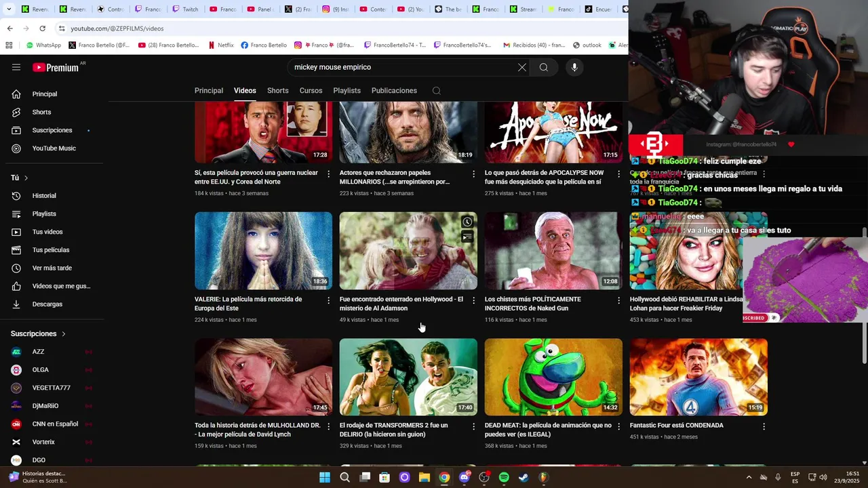The image size is (868, 488).
Task: Expand the Tú section chevron
Action: pyautogui.click(x=26, y=178)
